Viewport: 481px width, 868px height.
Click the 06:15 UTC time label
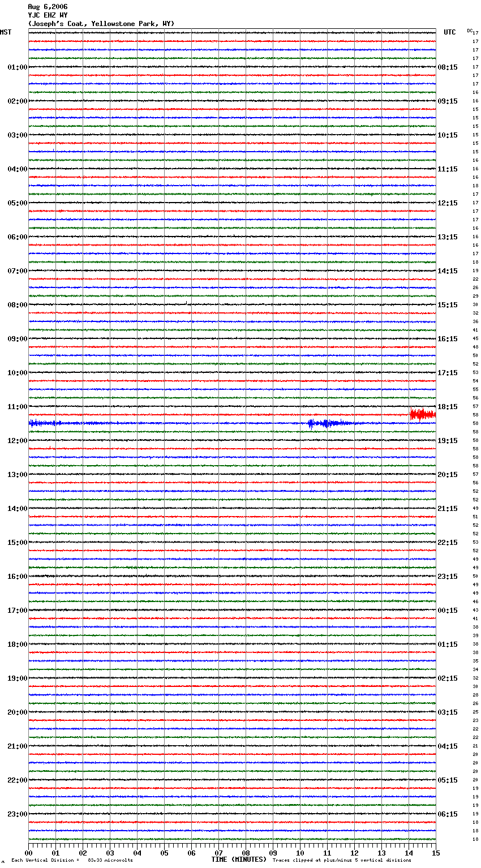448,814
